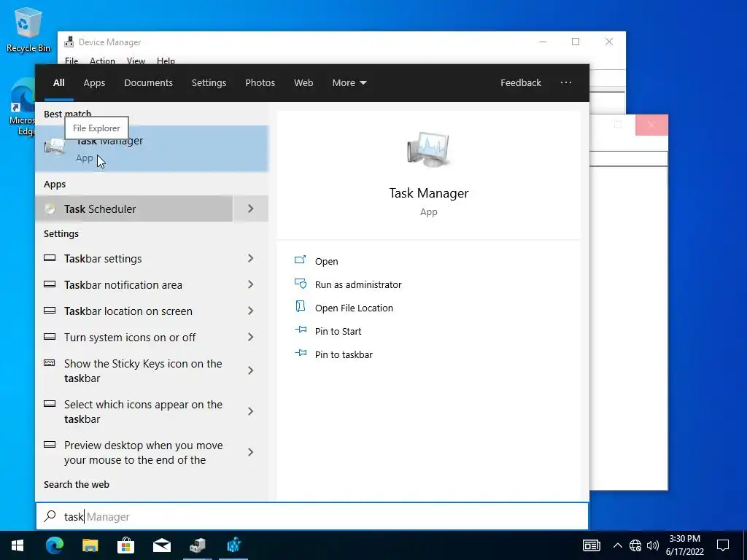Open the Action menu in Device Manager
Image resolution: width=747 pixels, height=560 pixels.
click(x=102, y=61)
